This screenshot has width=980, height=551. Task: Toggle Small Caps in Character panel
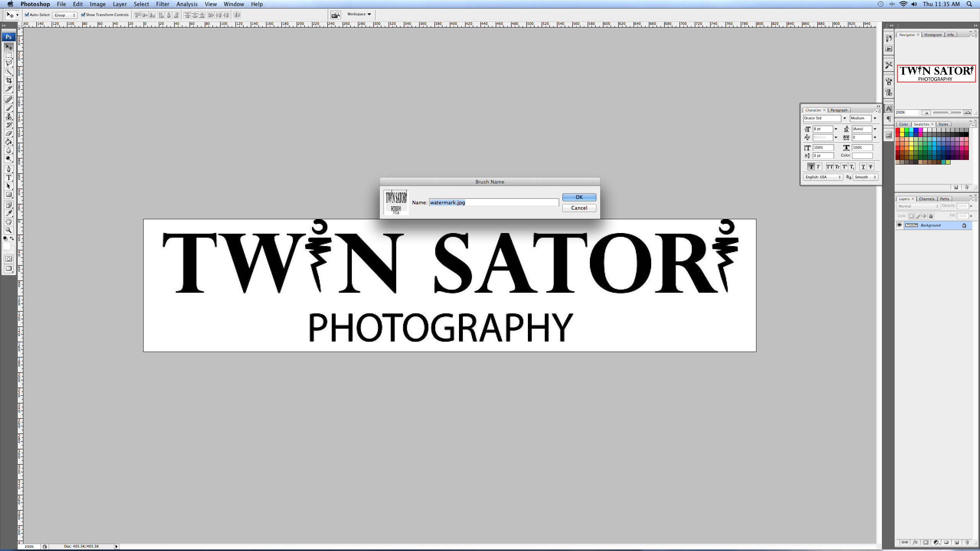point(837,166)
